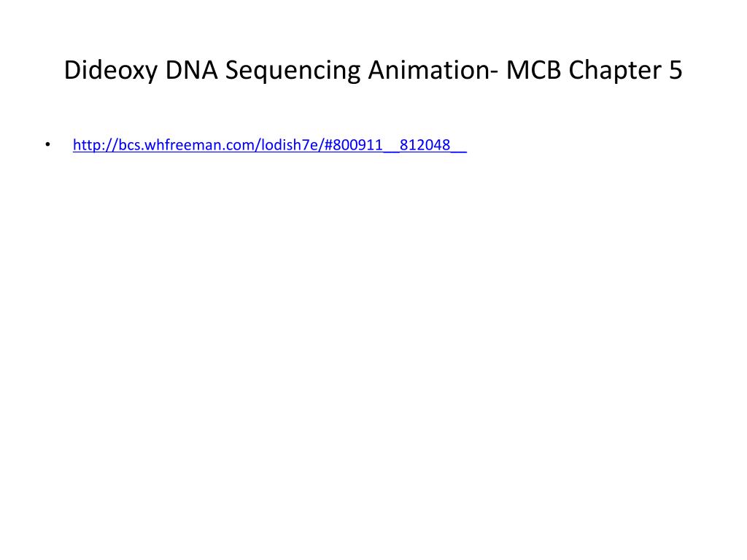Click the "bcs" subdomain in the link
The height and width of the screenshot is (560, 747).
[x=129, y=145]
